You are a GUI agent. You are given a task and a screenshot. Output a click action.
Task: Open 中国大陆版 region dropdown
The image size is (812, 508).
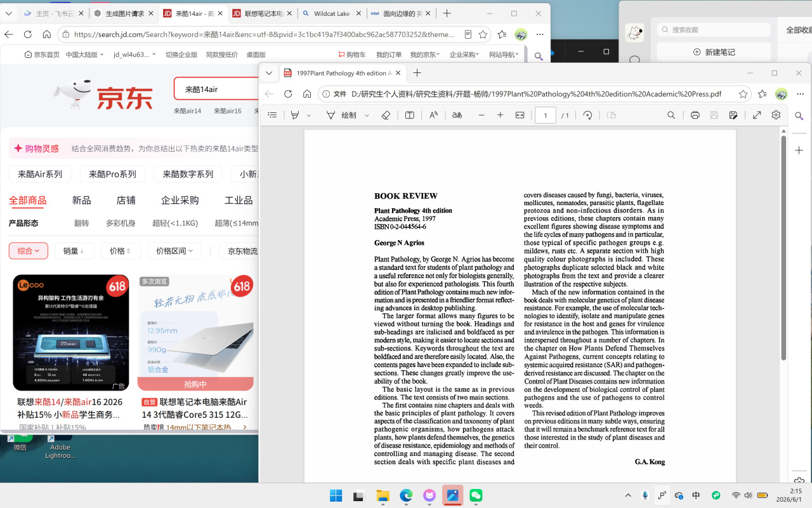[85, 55]
